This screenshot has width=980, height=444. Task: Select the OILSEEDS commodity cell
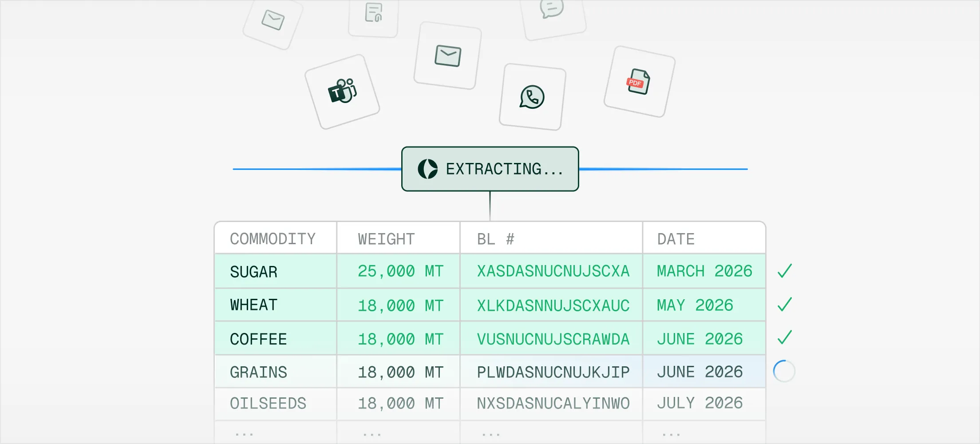point(276,404)
